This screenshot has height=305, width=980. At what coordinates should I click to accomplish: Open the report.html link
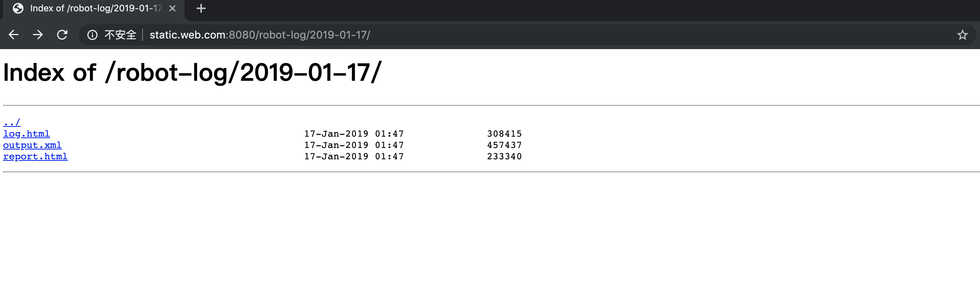pos(36,157)
